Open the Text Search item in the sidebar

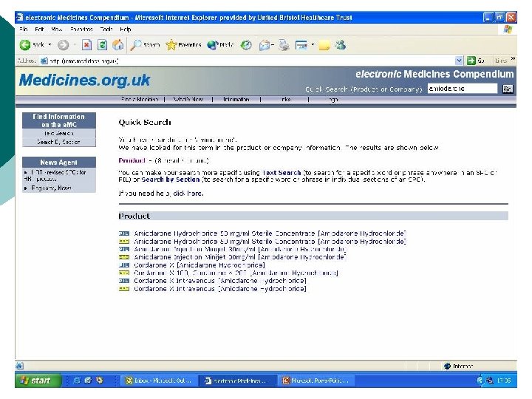58,133
